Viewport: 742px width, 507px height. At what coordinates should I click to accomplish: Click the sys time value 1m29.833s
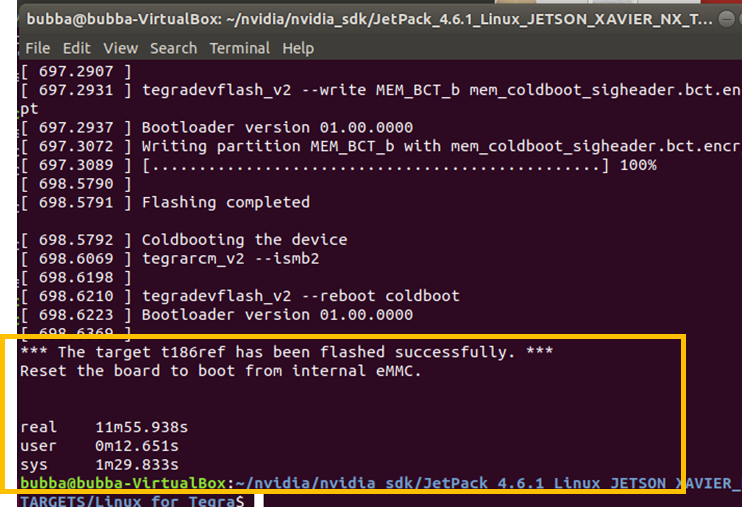[141, 465]
